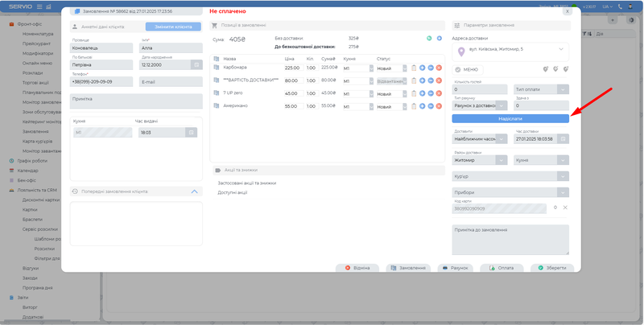644x325 pixels.
Task: Click the blue plus icon for Американо
Action: [423, 106]
